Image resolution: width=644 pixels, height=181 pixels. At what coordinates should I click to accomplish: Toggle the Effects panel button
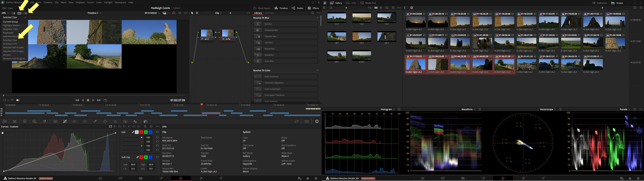314,8
